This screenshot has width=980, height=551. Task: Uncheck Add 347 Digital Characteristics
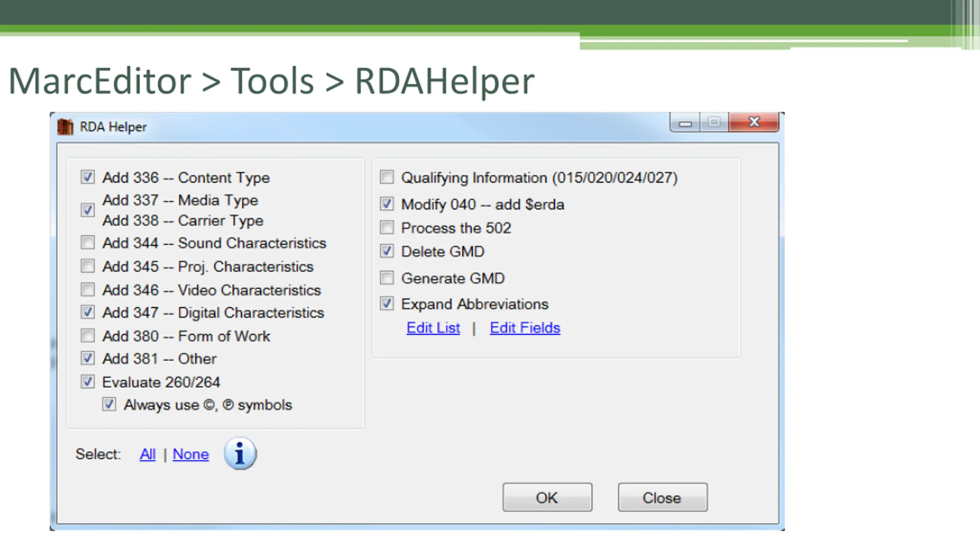(88, 312)
